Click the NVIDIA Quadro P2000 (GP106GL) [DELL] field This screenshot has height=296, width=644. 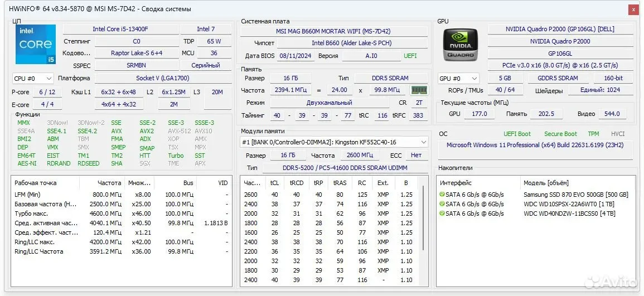coord(560,29)
